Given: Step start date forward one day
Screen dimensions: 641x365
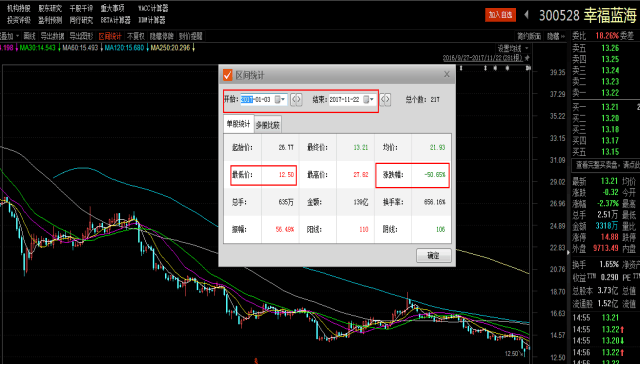Looking at the screenshot, I should click(299, 99).
